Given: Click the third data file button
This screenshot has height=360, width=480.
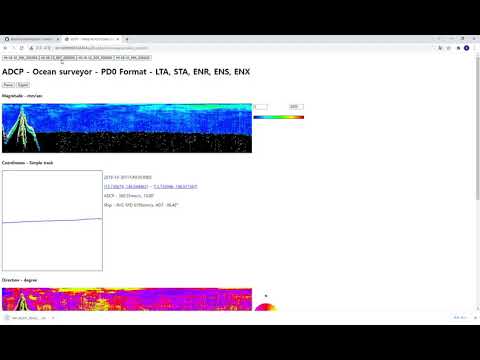Looking at the screenshot, I should coord(95,58).
